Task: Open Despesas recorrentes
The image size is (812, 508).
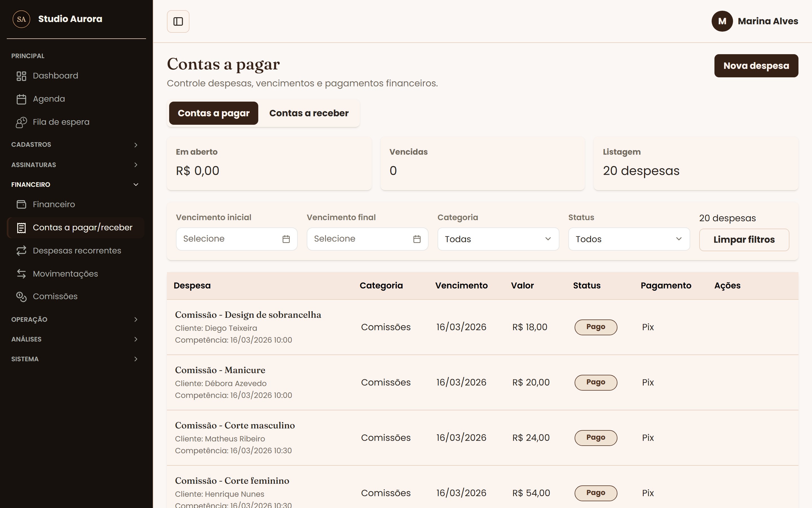Action: 76,251
